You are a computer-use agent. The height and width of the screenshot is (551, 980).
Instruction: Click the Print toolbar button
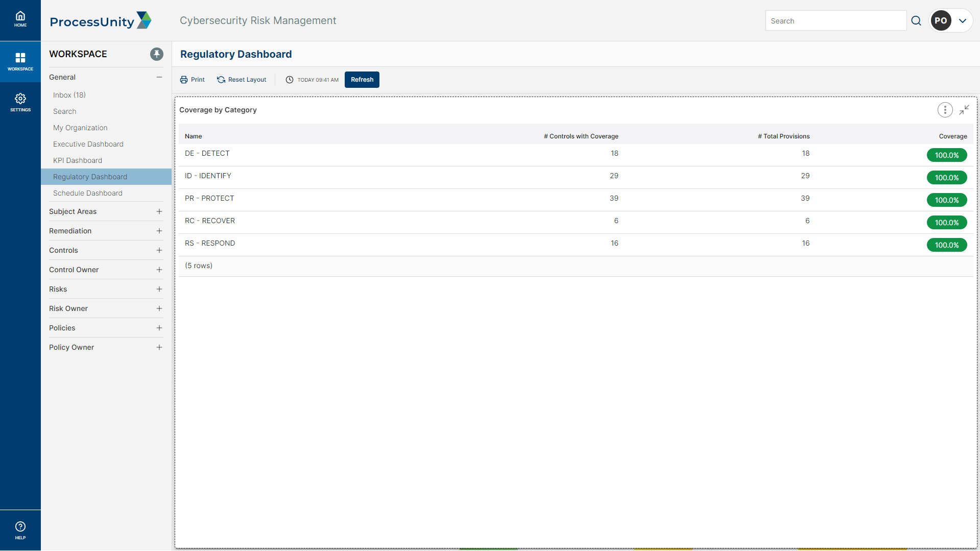(193, 80)
